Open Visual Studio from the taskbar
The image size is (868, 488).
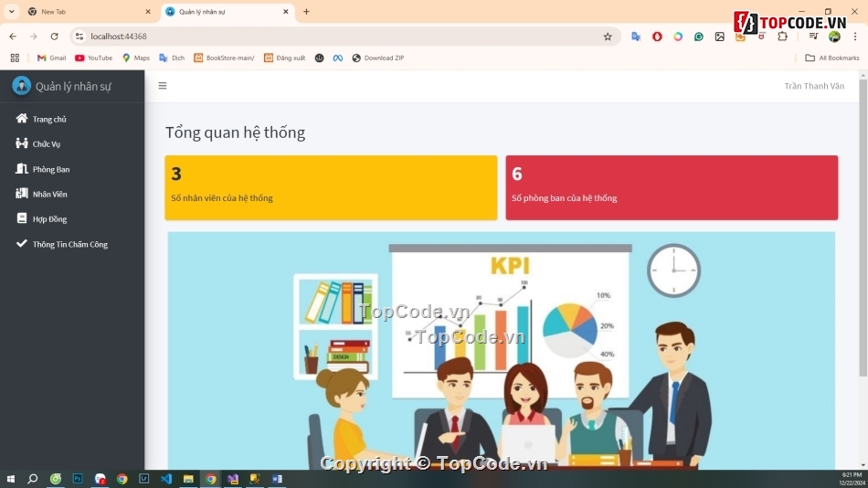tap(232, 479)
